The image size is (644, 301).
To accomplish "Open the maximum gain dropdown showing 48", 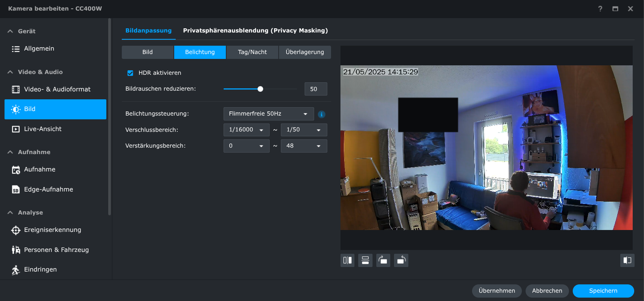I will pyautogui.click(x=304, y=146).
